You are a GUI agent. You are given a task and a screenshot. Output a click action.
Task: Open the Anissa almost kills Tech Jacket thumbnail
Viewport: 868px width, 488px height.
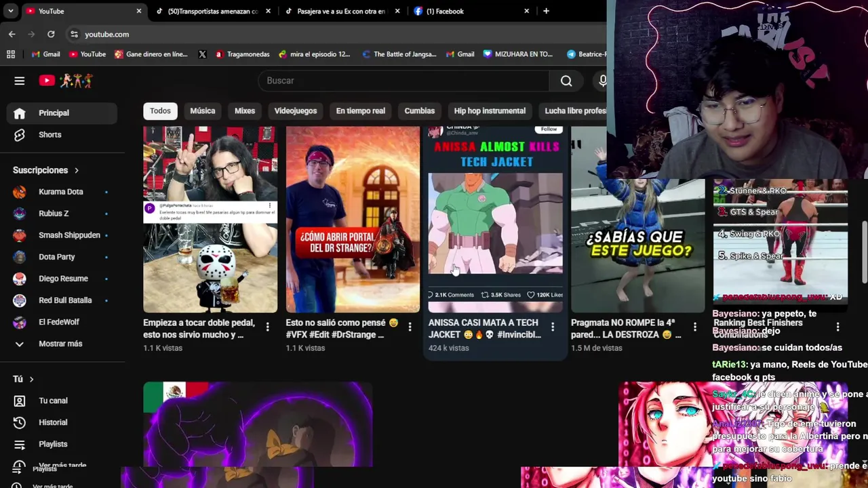(496, 220)
